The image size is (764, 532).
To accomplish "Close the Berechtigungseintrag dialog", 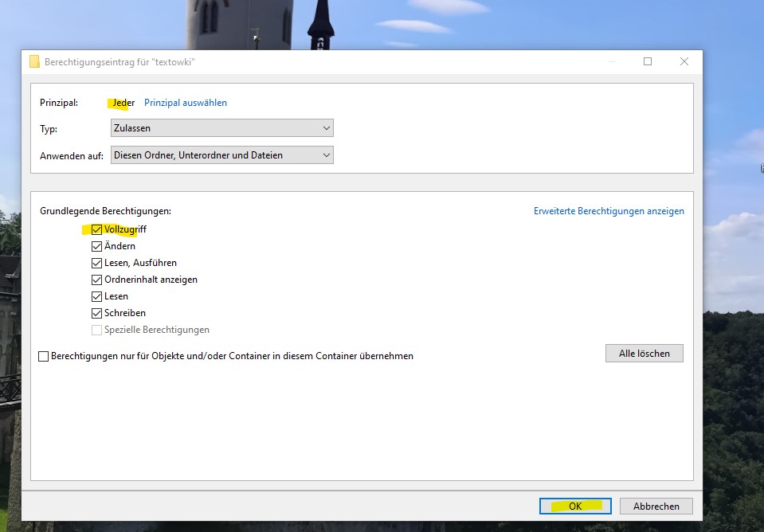I will 684,61.
